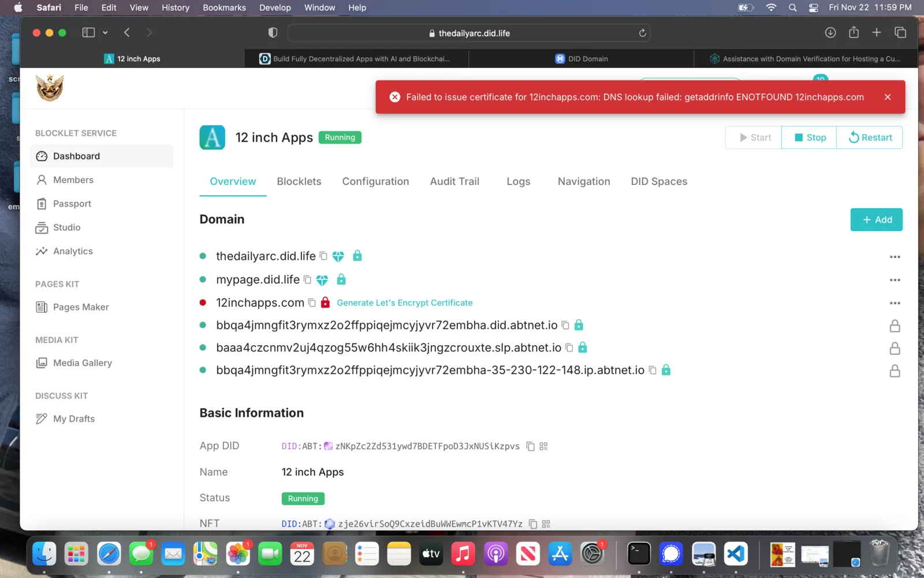Image resolution: width=924 pixels, height=578 pixels.
Task: Click the Start button
Action: pos(754,138)
